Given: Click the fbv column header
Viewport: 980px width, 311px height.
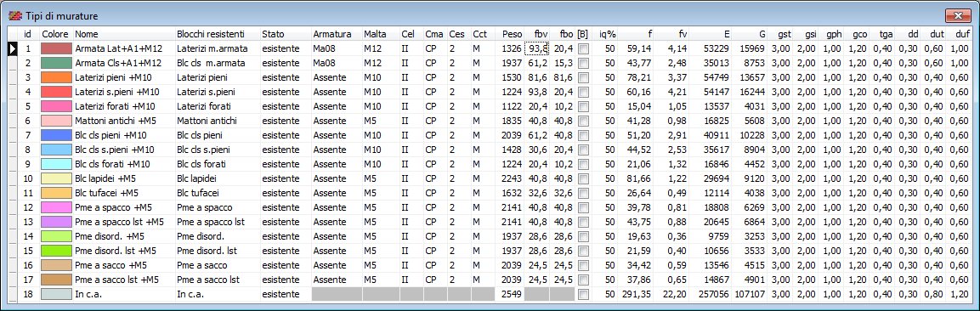Looking at the screenshot, I should point(537,34).
